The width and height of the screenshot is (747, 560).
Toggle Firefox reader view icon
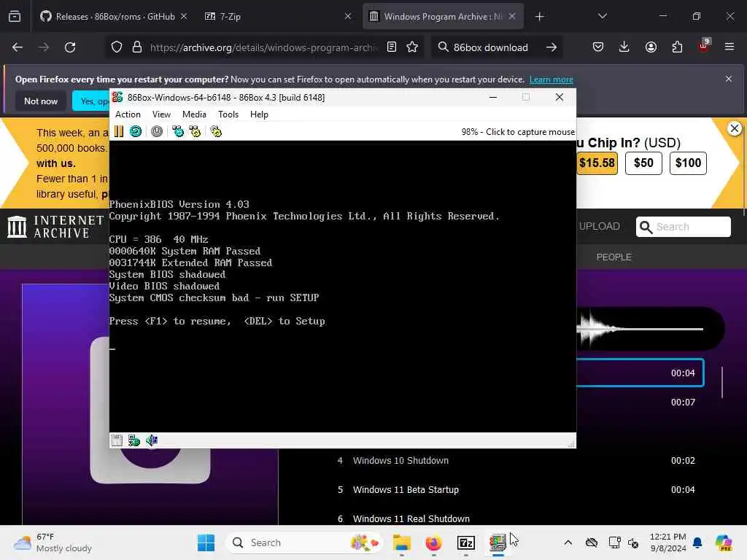(x=392, y=47)
